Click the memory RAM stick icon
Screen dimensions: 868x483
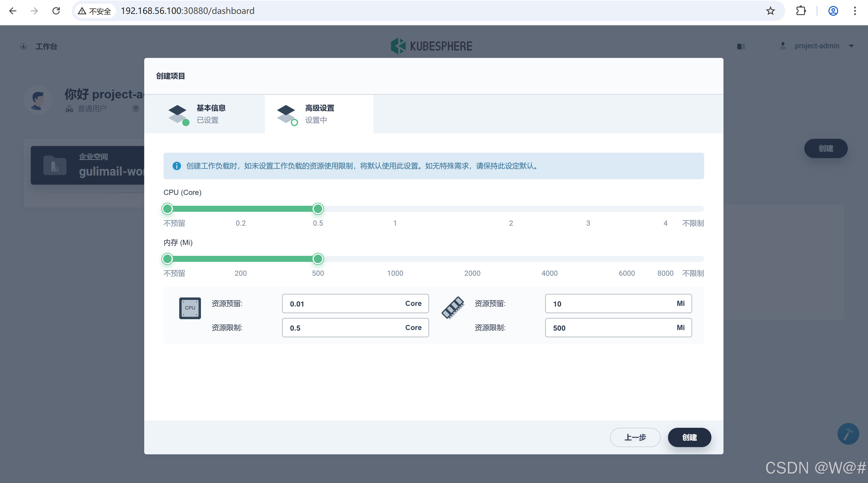pos(453,308)
